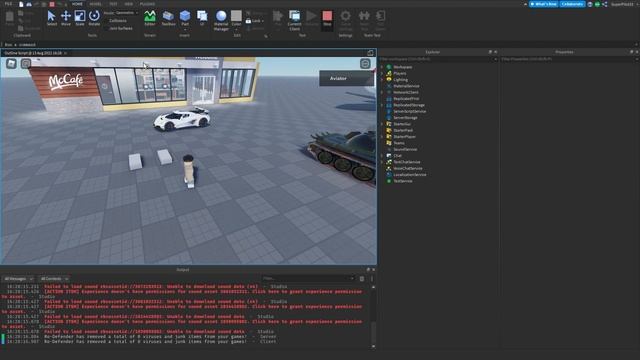Click the Lighting bulb icon
The width and height of the screenshot is (640, 360).
coord(389,80)
